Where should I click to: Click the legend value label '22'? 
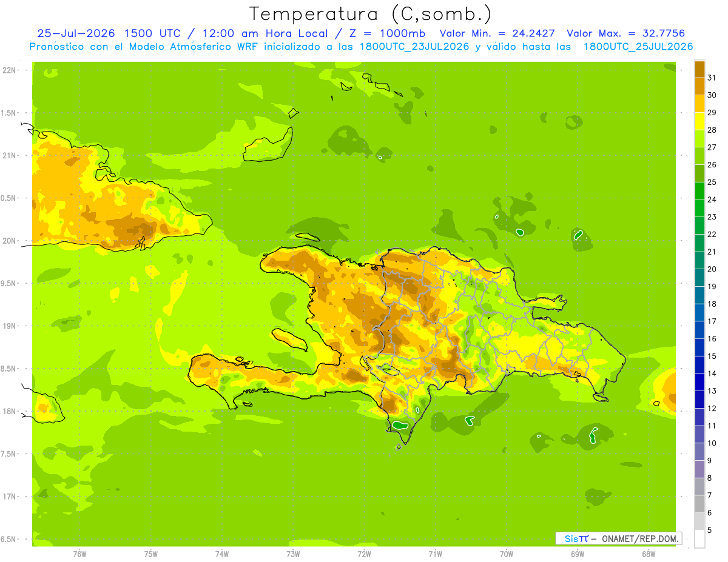coord(712,234)
